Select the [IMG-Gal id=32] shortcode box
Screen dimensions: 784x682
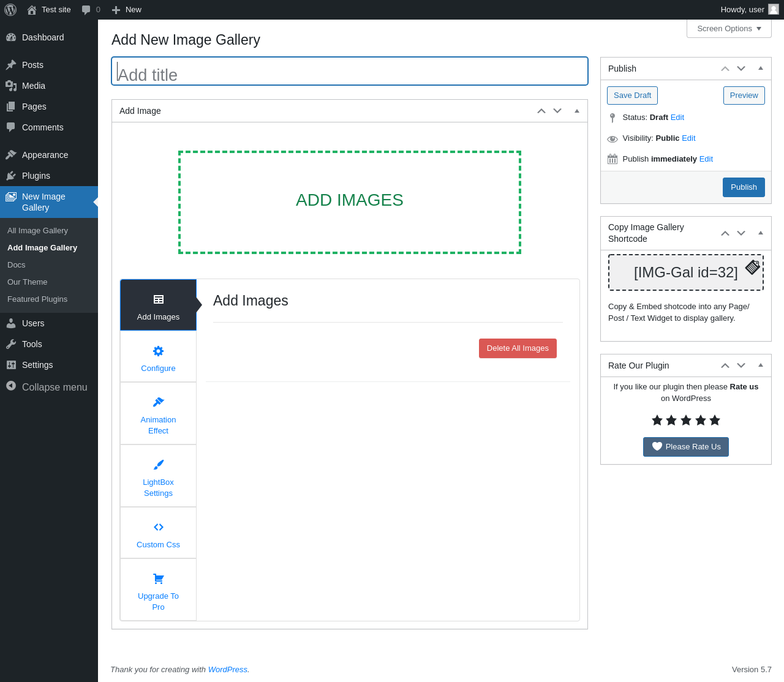tap(686, 272)
